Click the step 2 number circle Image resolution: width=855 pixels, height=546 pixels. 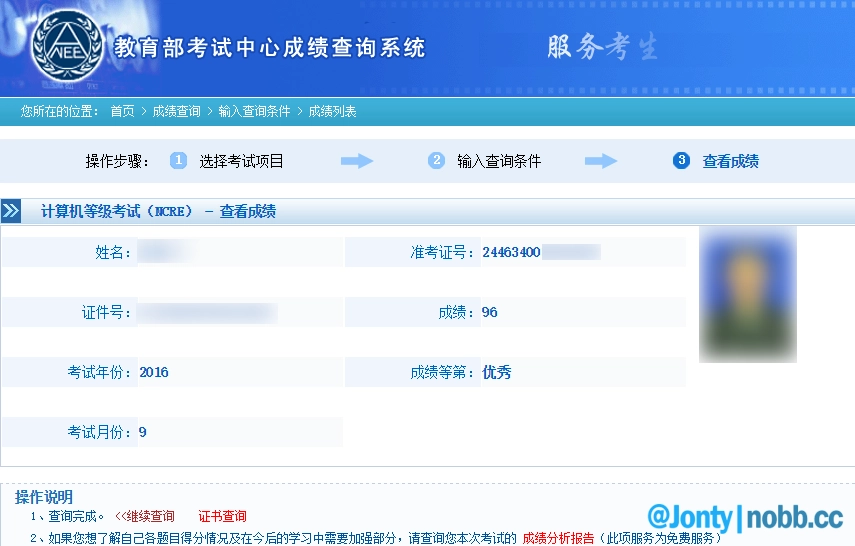coord(436,161)
